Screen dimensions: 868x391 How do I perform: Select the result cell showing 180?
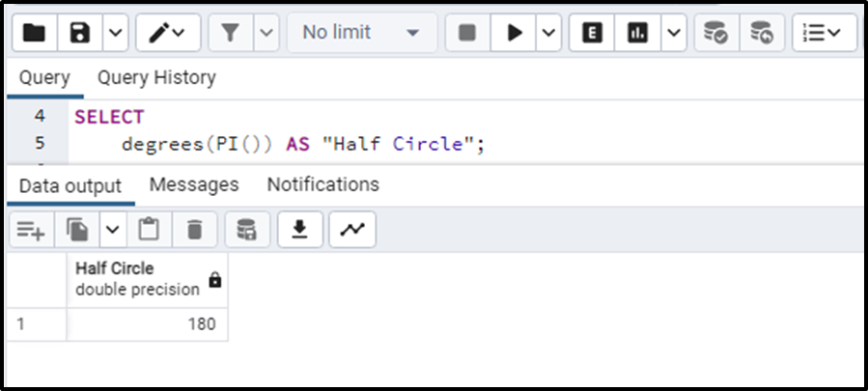pos(147,324)
